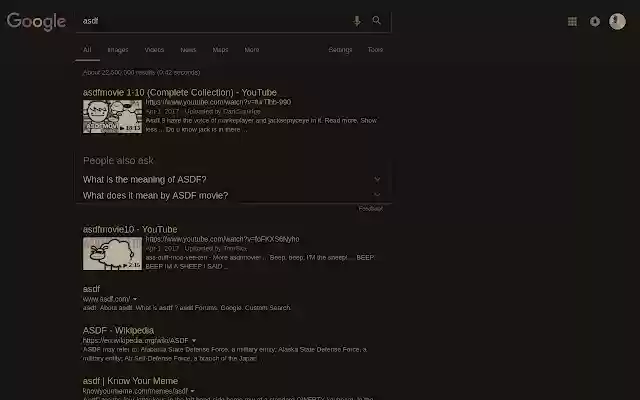Open the asdfmovie10 - YouTube result
640x400 pixels.
130,229
